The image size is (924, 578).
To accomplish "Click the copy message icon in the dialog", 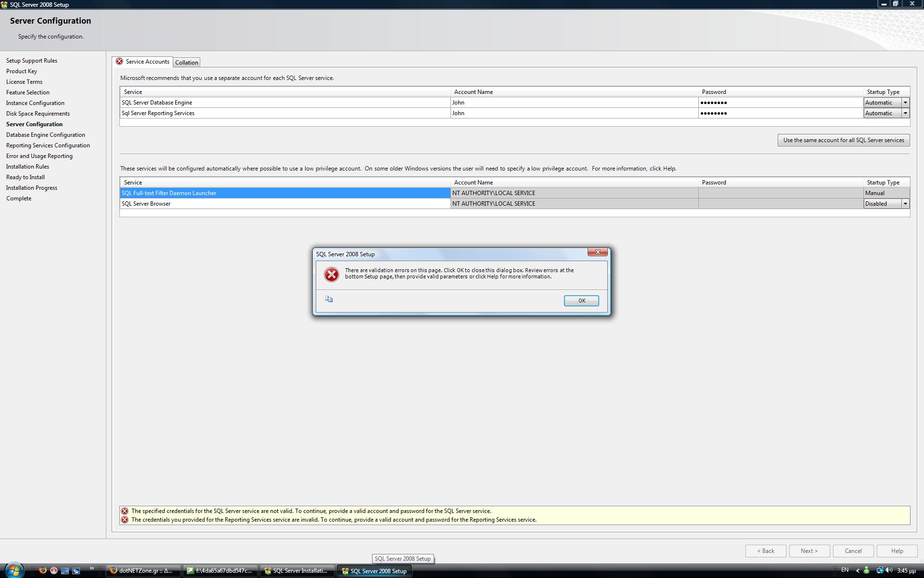I will tap(329, 299).
